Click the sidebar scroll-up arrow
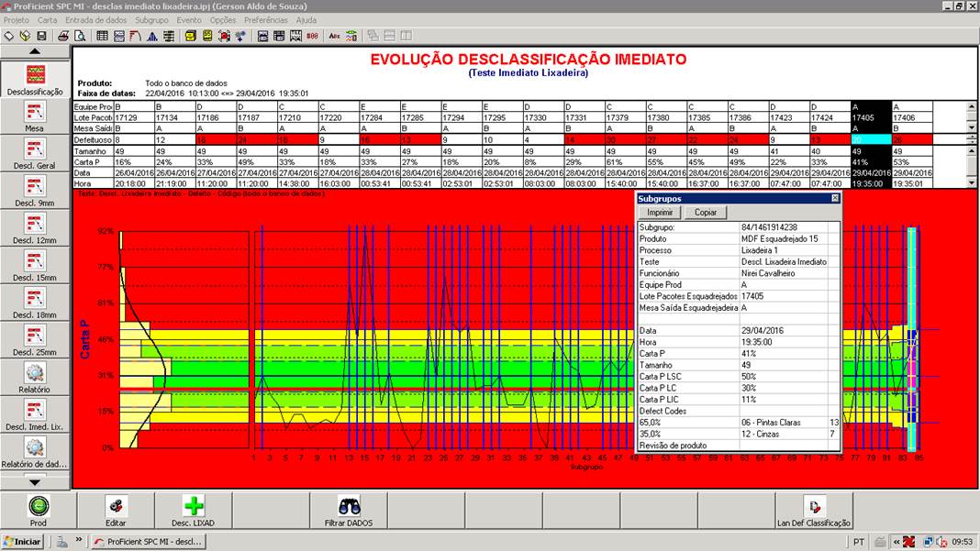The width and height of the screenshot is (980, 551). (x=35, y=51)
